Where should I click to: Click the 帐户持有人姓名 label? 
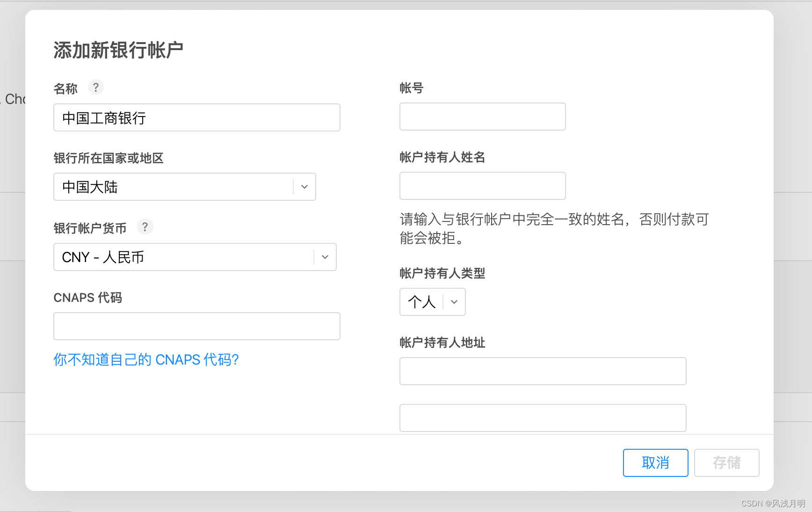(442, 157)
